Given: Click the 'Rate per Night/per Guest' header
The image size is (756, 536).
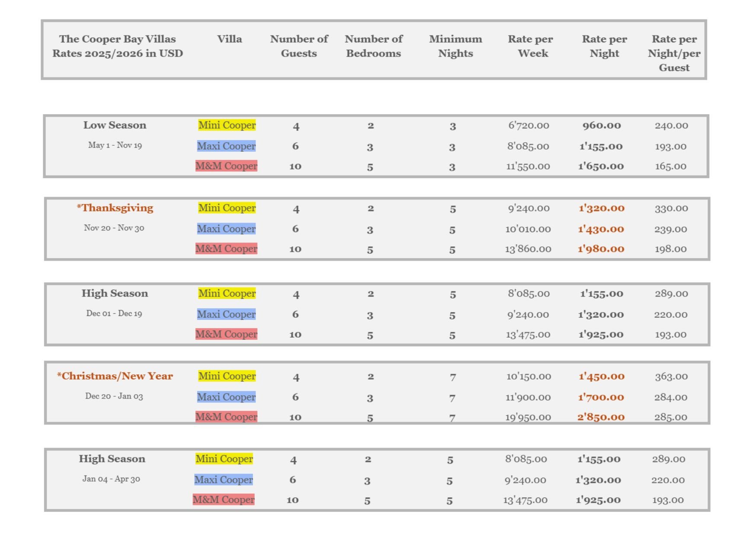Looking at the screenshot, I should click(x=674, y=53).
